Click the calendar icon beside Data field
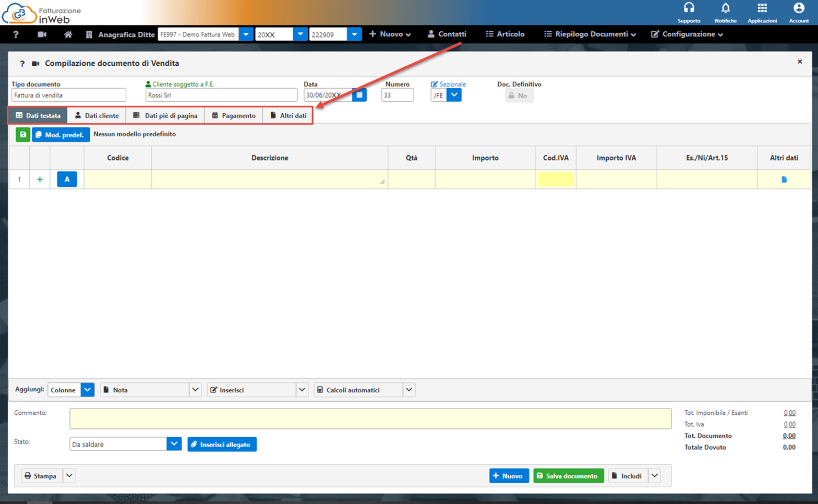 359,95
